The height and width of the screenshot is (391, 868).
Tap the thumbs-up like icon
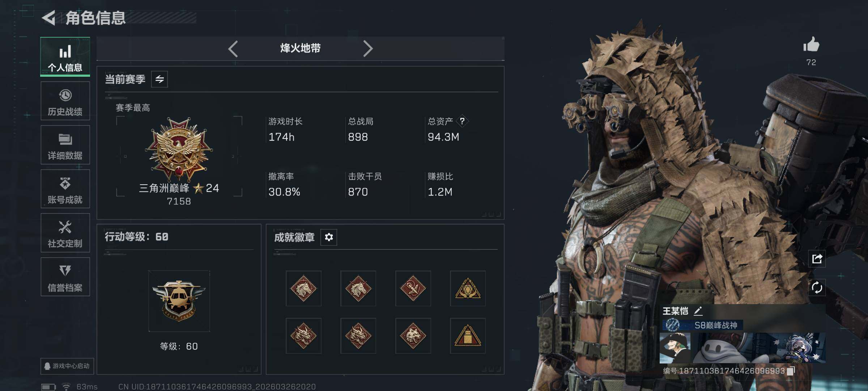pyautogui.click(x=811, y=45)
